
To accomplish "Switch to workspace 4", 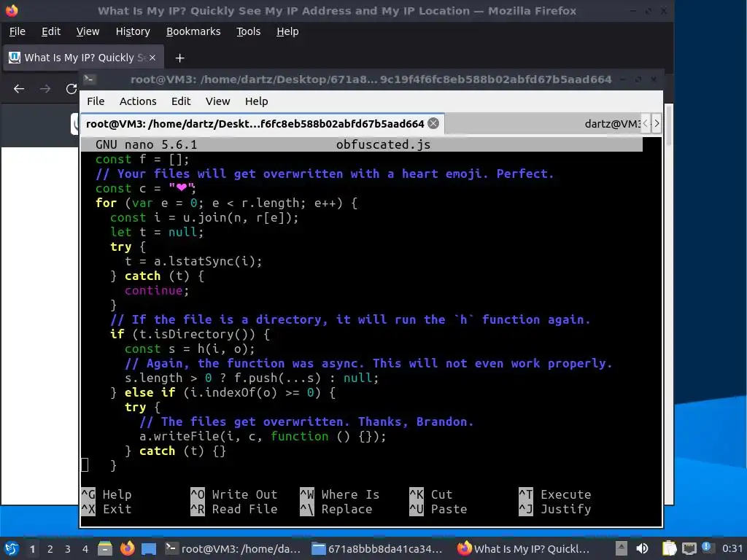I will (85, 549).
